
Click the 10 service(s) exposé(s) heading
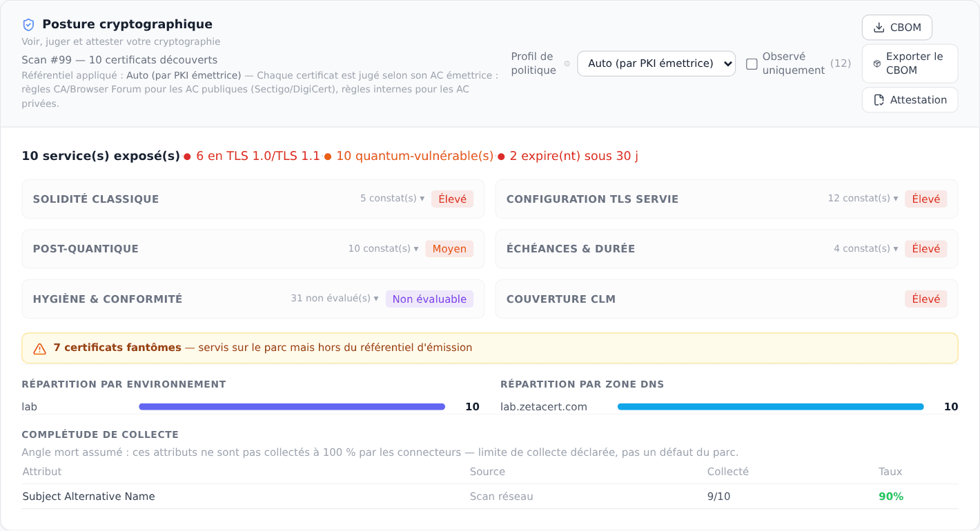101,157
